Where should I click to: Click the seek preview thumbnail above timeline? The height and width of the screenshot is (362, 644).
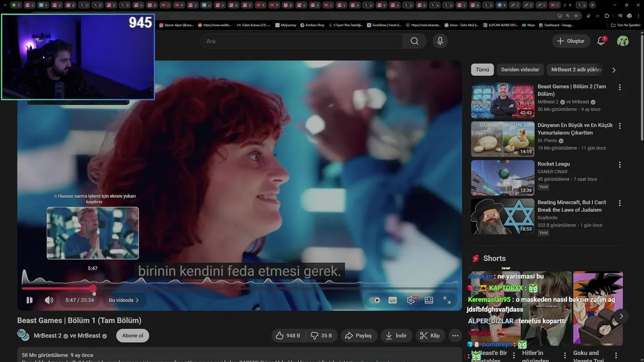(x=93, y=233)
